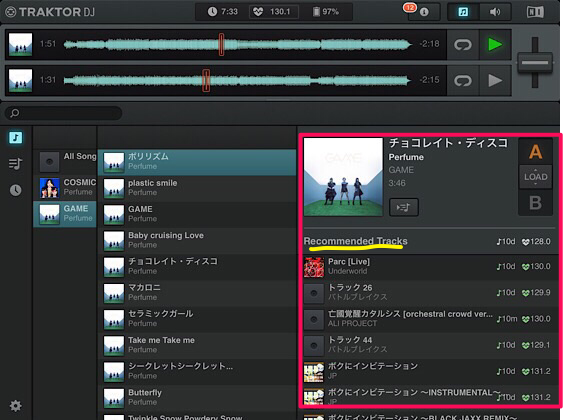
Task: Click the Native Instruments logo button
Action: (x=535, y=12)
